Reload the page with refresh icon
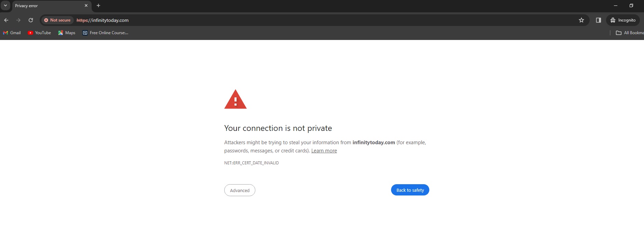 [x=31, y=20]
